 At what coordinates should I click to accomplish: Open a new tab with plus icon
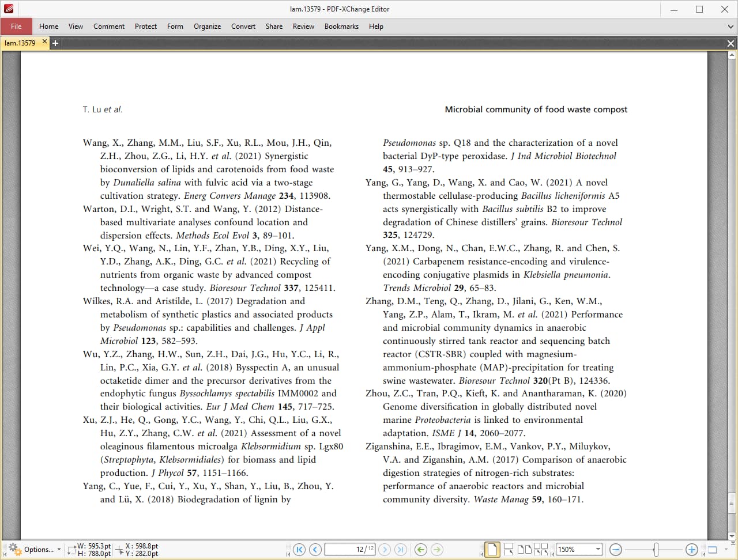click(x=55, y=43)
